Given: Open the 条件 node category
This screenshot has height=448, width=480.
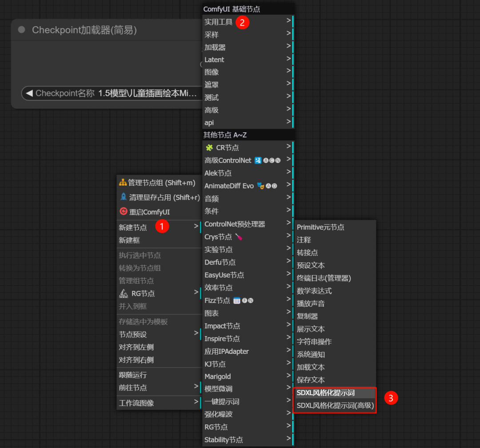Looking at the screenshot, I should click(x=248, y=211).
